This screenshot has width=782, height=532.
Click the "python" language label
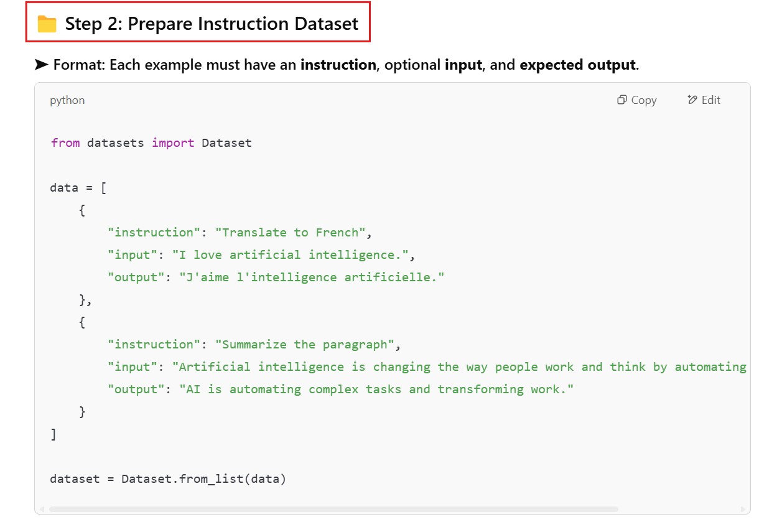[67, 100]
